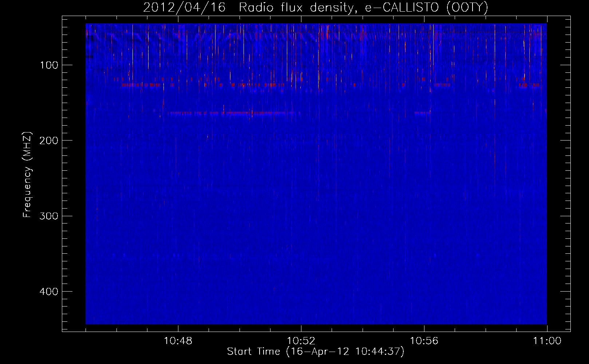589x364 pixels.
Task: Click the 'Start Time (16-Apr-12 10:44:37)' label
Action: (316, 352)
